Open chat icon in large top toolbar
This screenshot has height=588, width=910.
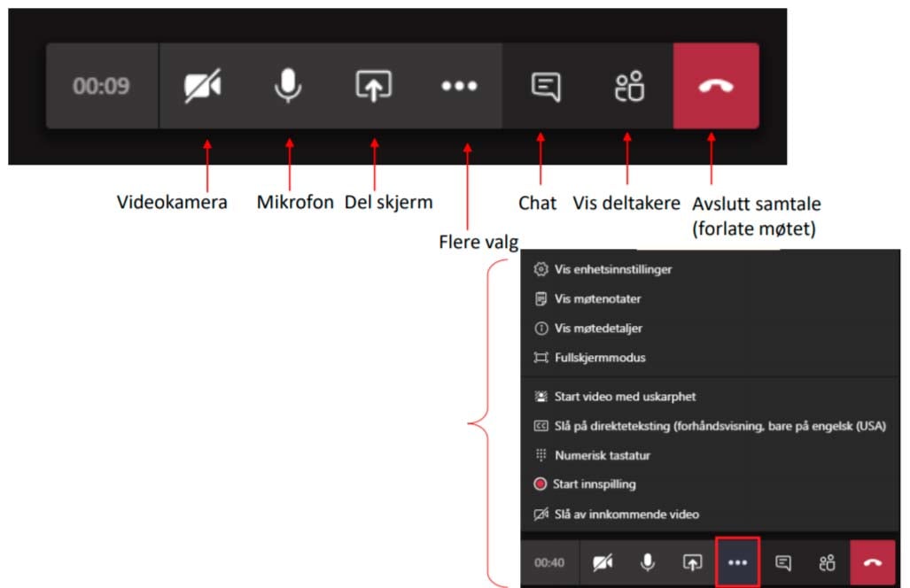pyautogui.click(x=545, y=86)
